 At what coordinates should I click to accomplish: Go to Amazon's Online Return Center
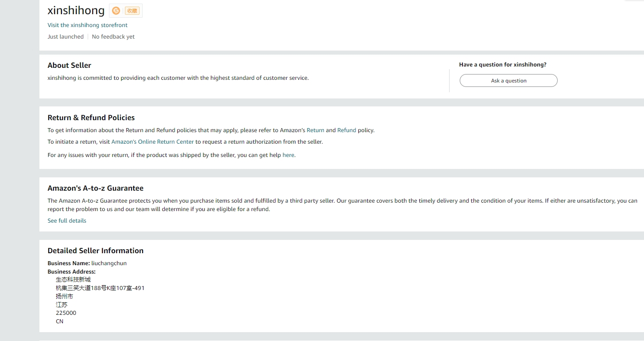tap(152, 142)
